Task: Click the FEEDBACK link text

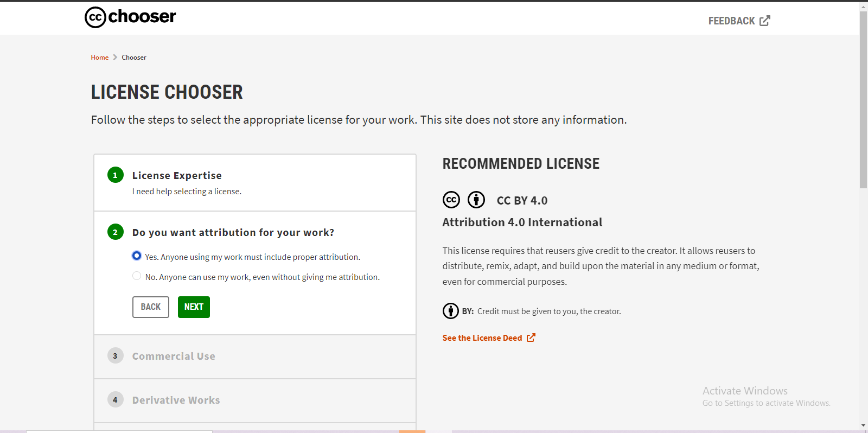Action: [731, 21]
